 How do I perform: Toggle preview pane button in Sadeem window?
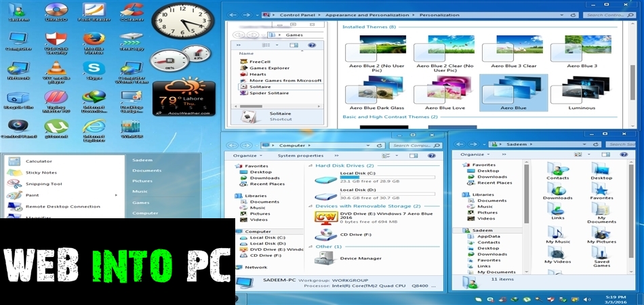605,155
